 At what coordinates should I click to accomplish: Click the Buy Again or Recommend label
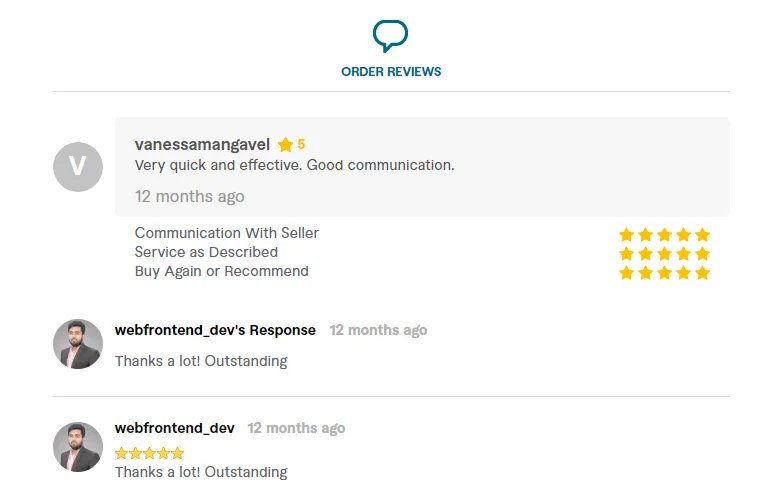pyautogui.click(x=222, y=271)
